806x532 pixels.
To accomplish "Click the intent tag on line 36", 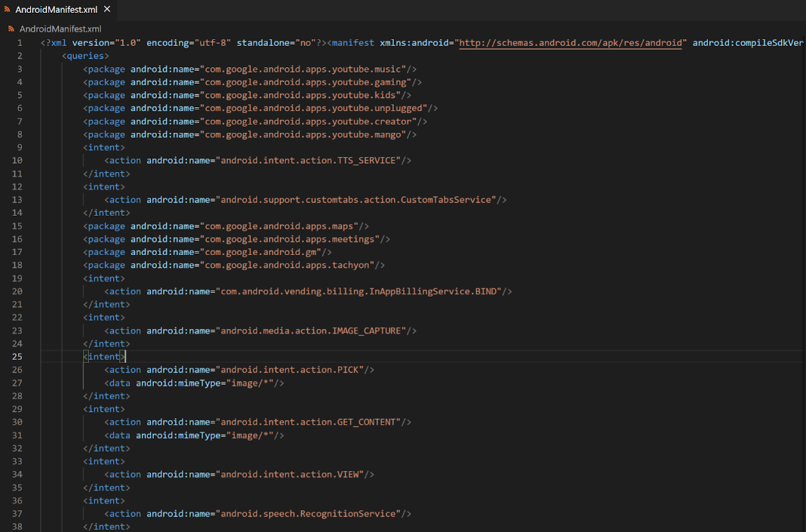I will 103,500.
